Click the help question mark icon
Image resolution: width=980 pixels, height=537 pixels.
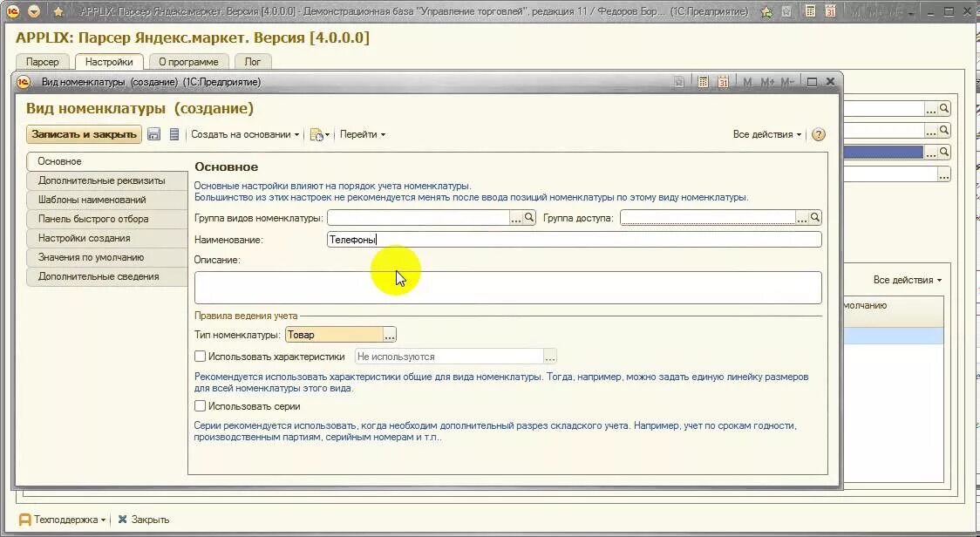pos(818,134)
